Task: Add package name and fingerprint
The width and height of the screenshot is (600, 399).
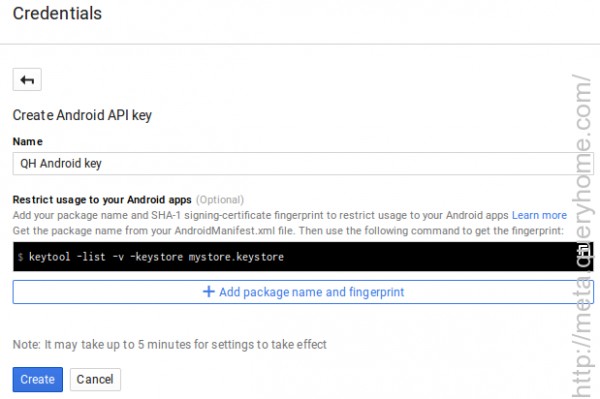Action: [x=303, y=292]
